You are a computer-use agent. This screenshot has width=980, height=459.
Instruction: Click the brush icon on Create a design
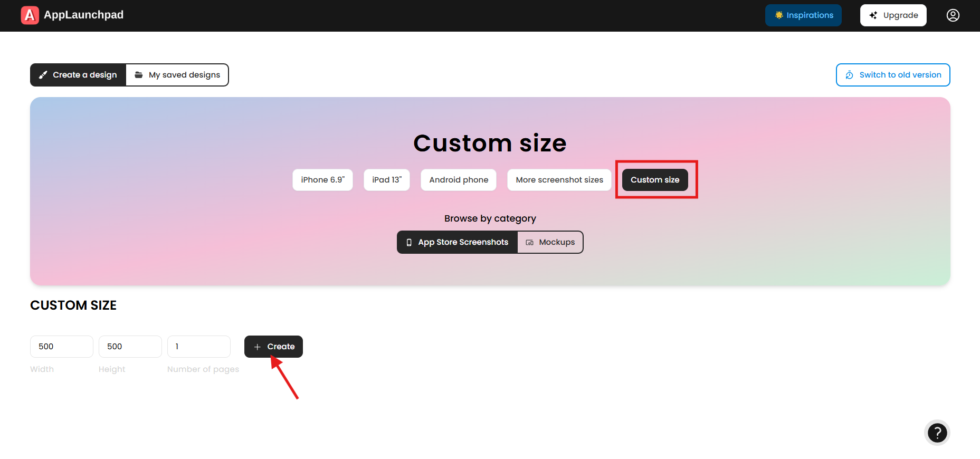tap(43, 75)
